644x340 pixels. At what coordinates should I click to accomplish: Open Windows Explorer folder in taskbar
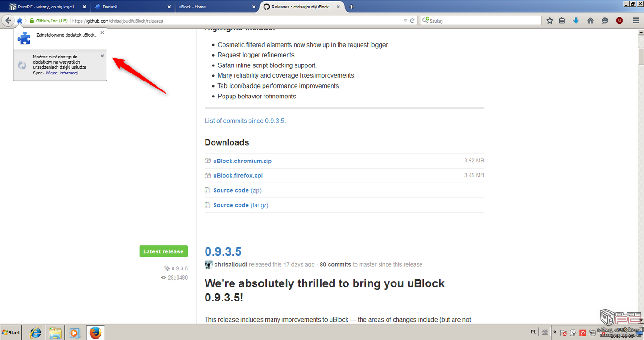click(x=55, y=332)
